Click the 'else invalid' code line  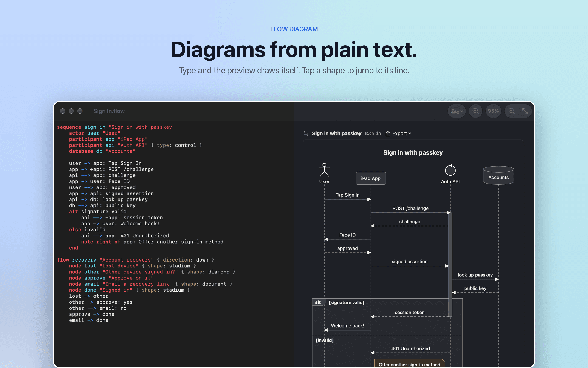click(x=87, y=230)
